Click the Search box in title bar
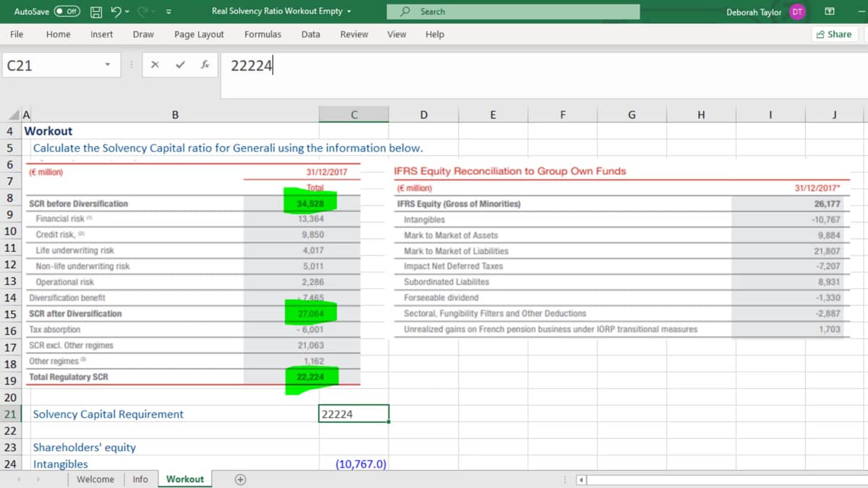This screenshot has height=488, width=868. (514, 12)
